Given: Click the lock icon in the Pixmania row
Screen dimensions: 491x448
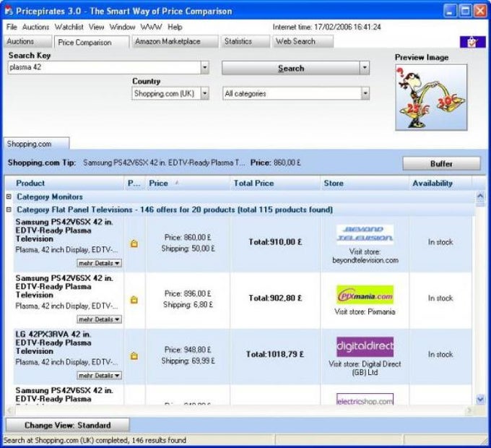Looking at the screenshot, I should tap(134, 299).
